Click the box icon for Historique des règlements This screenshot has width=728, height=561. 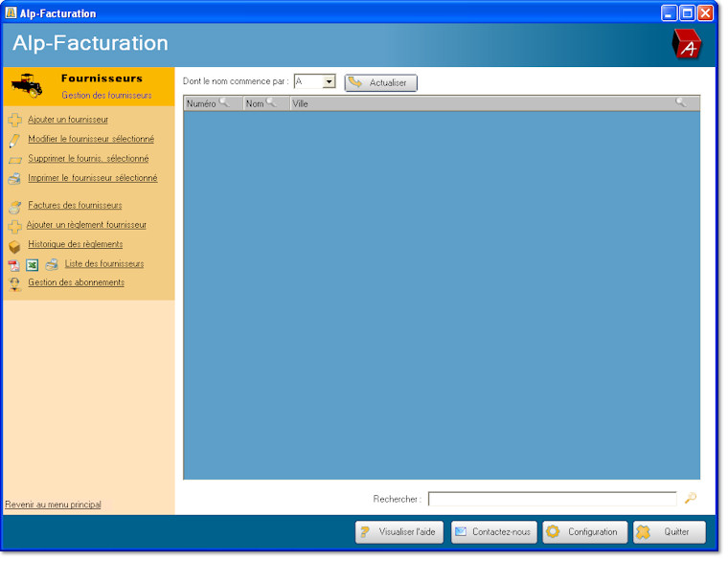(x=14, y=245)
